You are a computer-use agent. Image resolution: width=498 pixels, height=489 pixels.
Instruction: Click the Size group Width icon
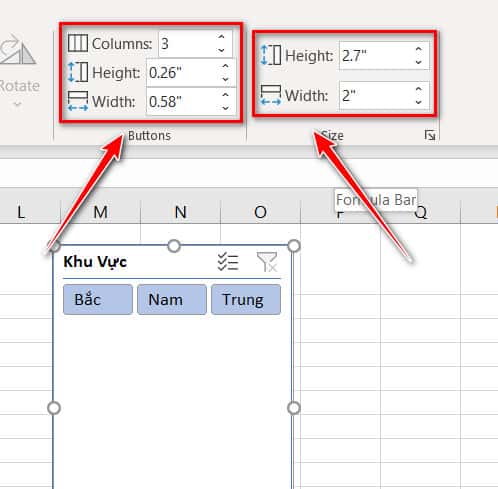271,95
